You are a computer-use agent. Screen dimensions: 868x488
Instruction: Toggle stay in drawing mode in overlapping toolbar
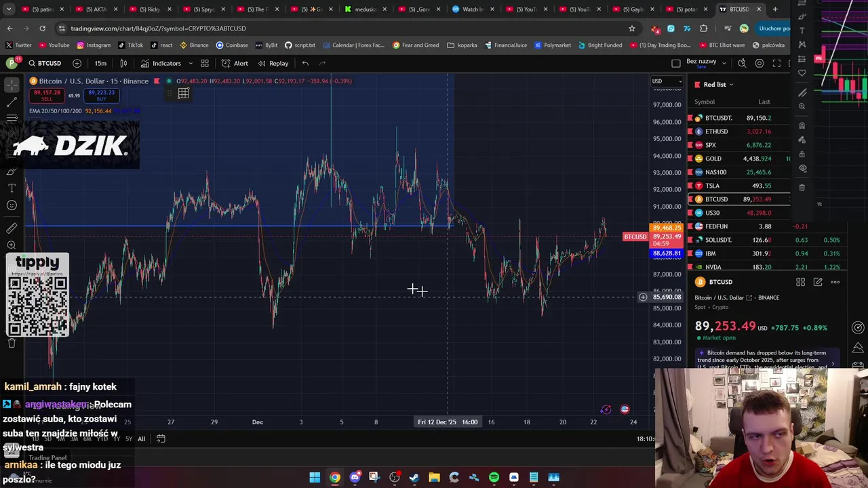pyautogui.click(x=802, y=140)
